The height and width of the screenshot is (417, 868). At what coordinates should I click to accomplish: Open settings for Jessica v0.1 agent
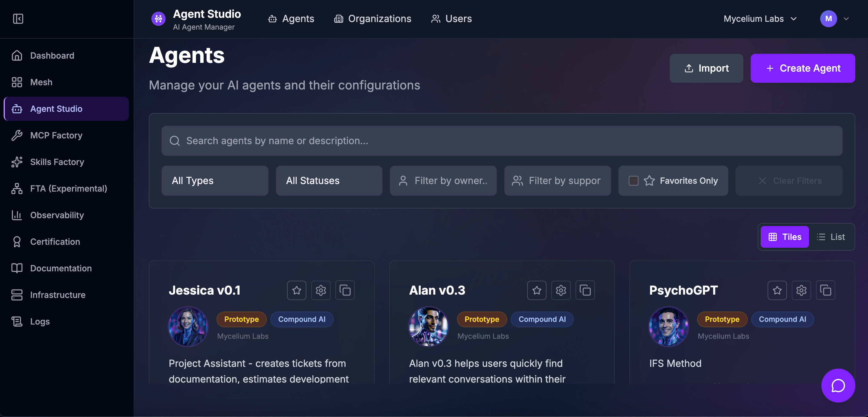click(x=321, y=290)
